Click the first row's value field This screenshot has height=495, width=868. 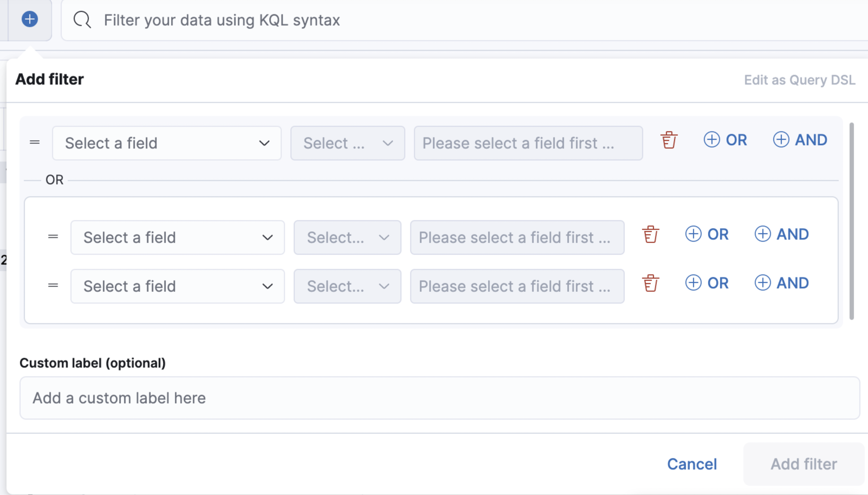click(528, 143)
